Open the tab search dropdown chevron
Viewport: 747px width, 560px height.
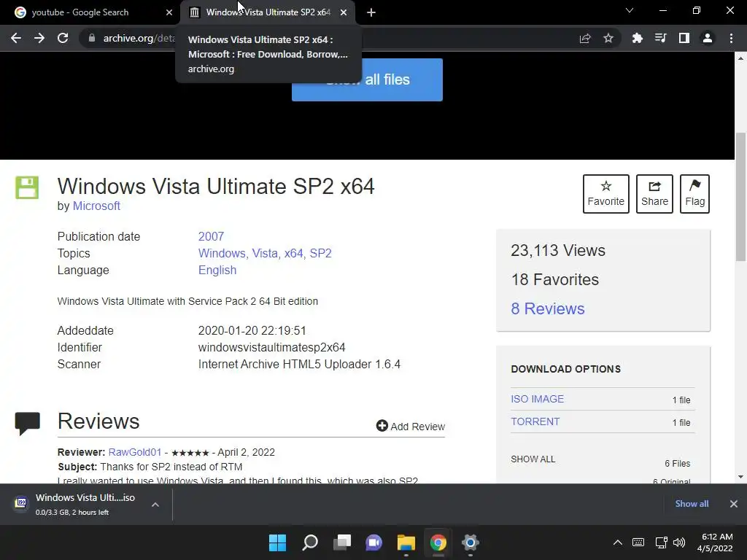point(630,10)
